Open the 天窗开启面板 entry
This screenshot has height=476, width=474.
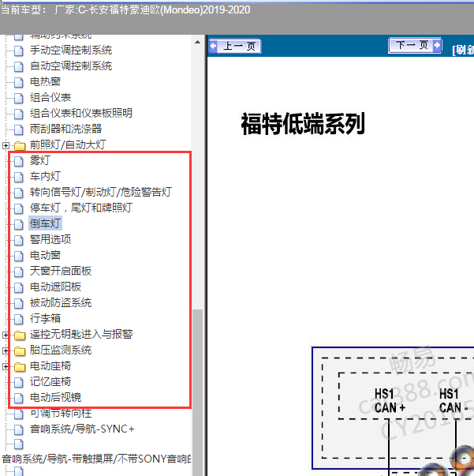point(61,271)
